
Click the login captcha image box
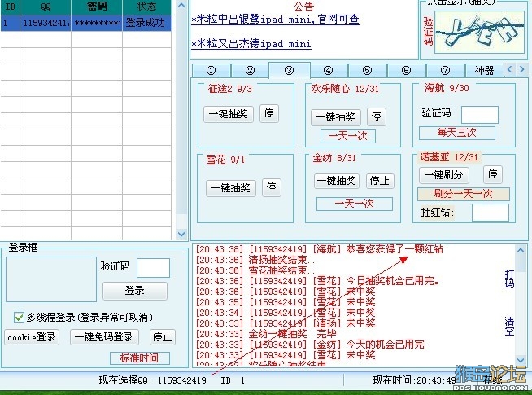tap(51, 279)
